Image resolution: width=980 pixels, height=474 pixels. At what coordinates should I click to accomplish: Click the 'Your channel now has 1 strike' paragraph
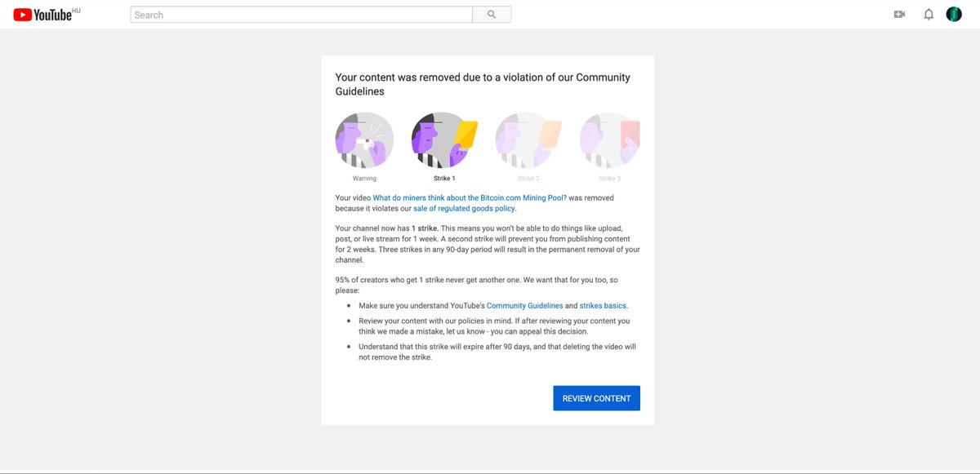[x=488, y=245]
